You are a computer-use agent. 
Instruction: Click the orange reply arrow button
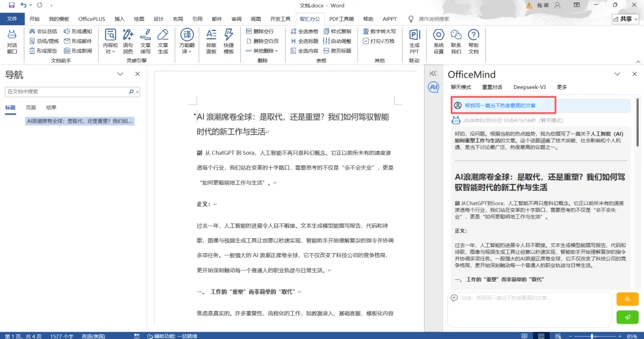pos(627,299)
